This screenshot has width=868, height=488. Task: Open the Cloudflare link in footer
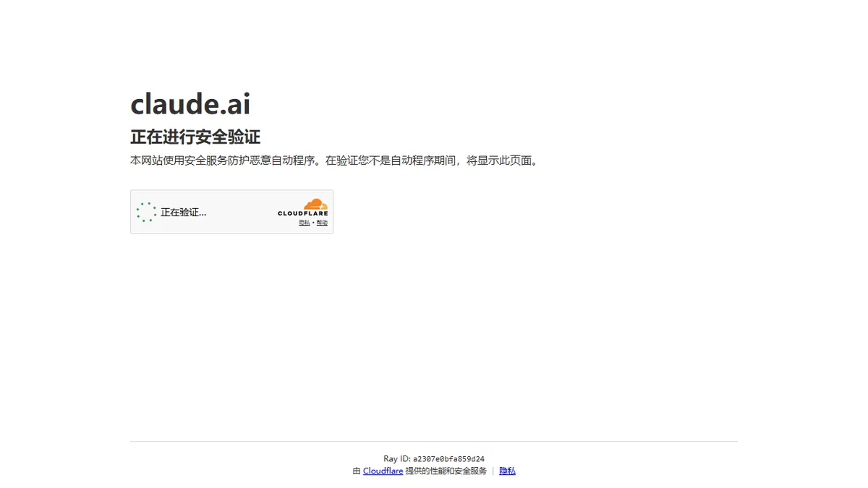pos(383,471)
